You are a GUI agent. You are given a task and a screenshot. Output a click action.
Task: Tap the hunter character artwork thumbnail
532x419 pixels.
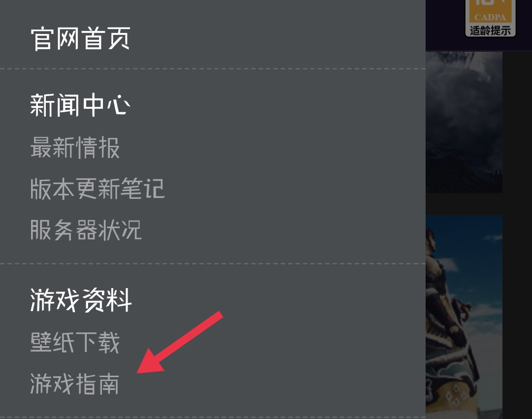tap(464, 317)
